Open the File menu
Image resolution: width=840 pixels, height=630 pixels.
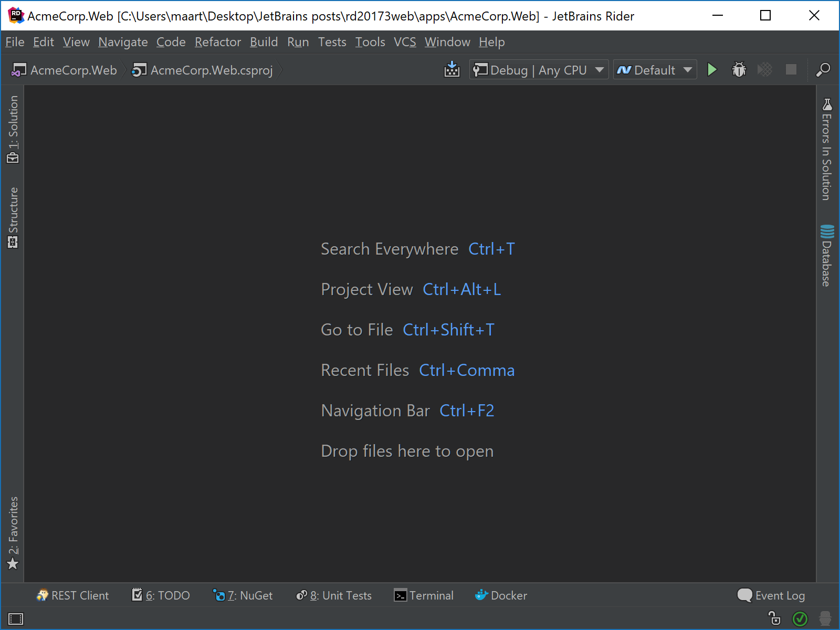(x=15, y=42)
